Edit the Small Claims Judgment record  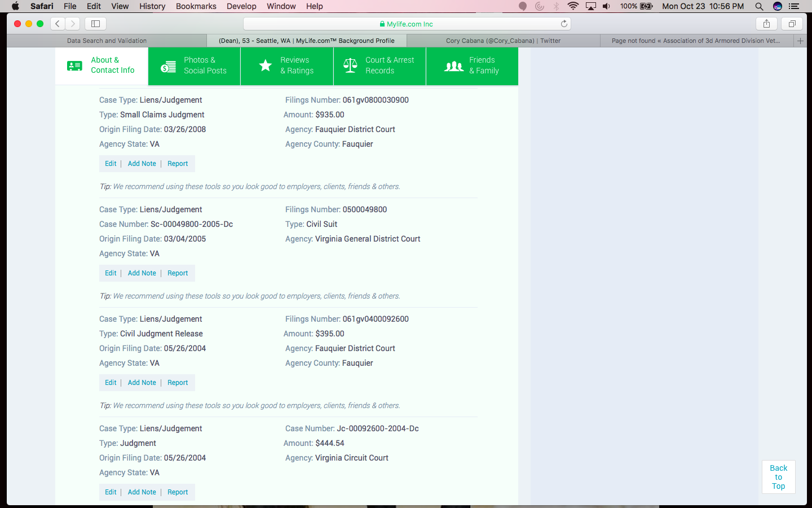(x=111, y=164)
